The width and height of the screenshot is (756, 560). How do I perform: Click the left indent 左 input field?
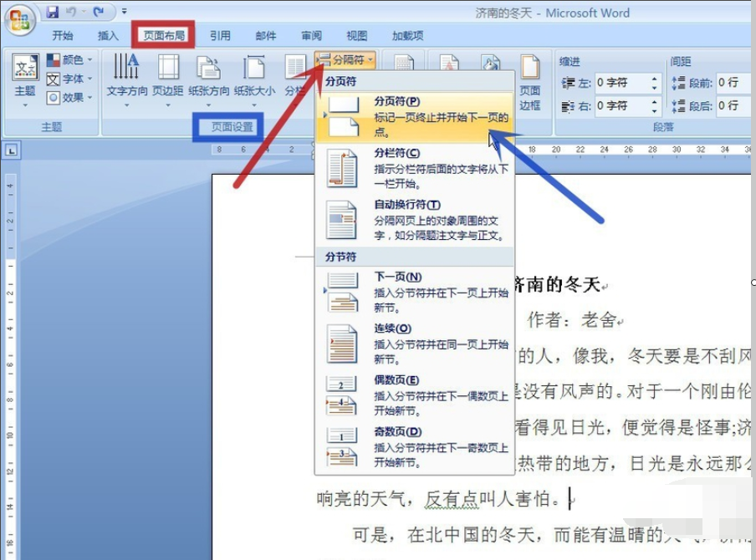pos(621,83)
